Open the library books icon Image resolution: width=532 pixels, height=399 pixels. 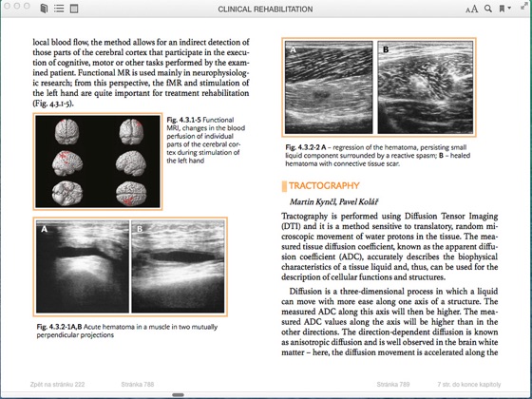(44, 9)
